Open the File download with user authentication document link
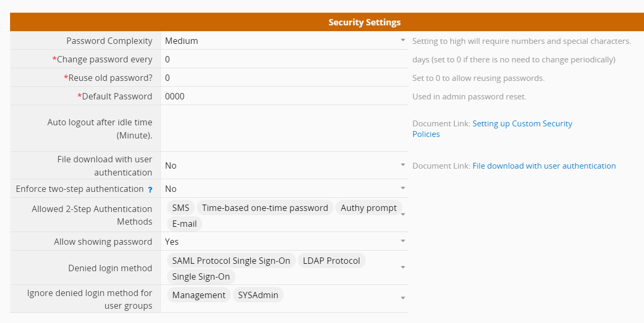 [544, 165]
